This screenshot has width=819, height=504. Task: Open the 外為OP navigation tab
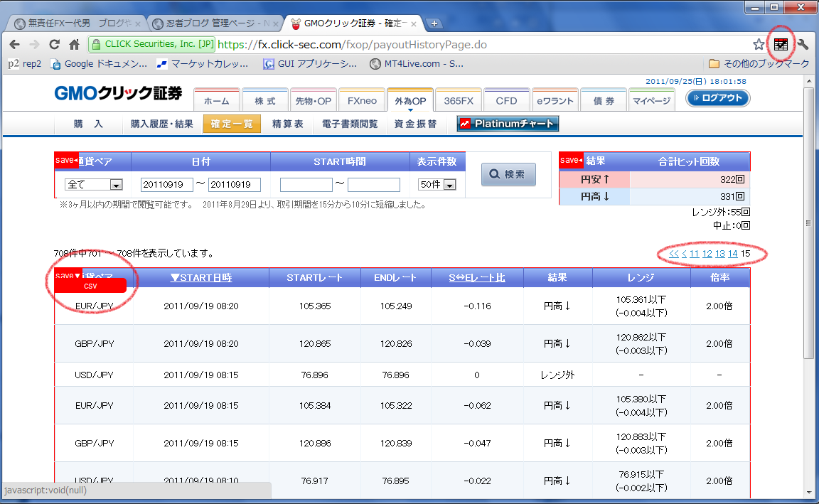tap(410, 100)
